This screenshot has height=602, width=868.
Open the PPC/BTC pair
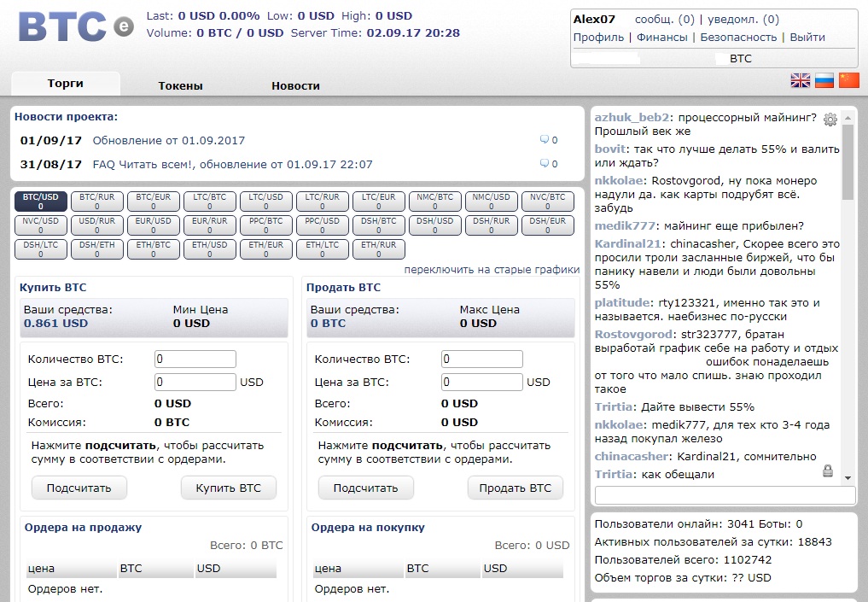(x=265, y=225)
